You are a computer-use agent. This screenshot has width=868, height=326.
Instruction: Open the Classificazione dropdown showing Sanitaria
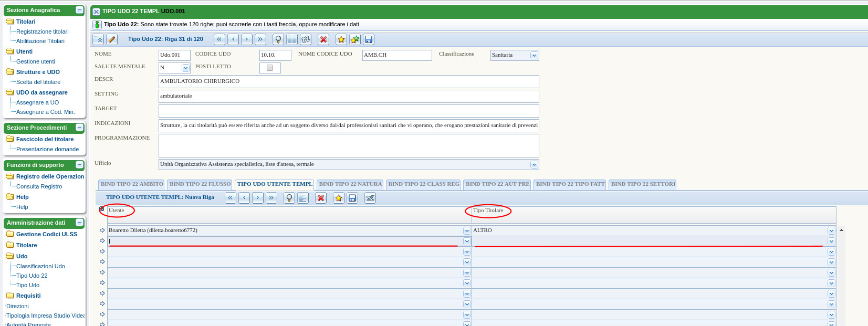click(x=534, y=56)
